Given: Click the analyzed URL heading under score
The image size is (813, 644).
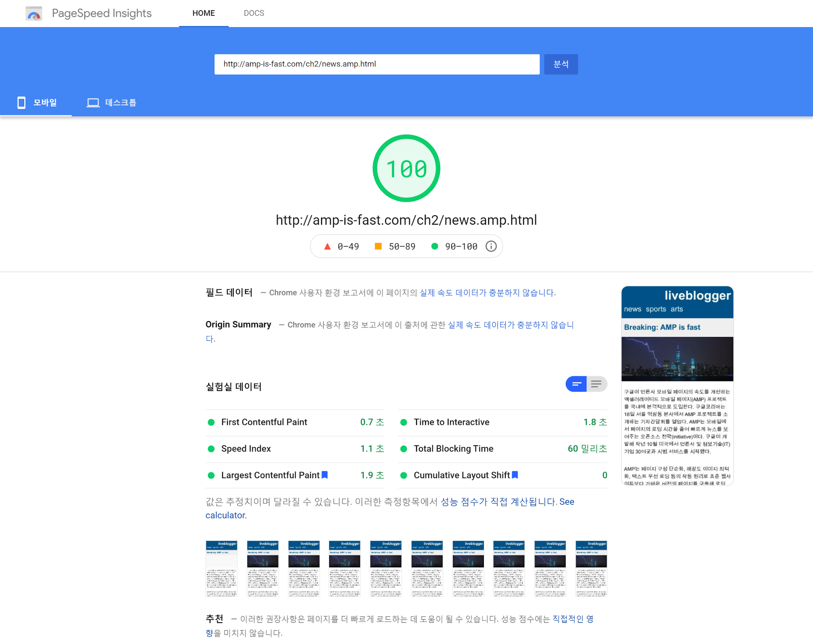Looking at the screenshot, I should coord(406,220).
